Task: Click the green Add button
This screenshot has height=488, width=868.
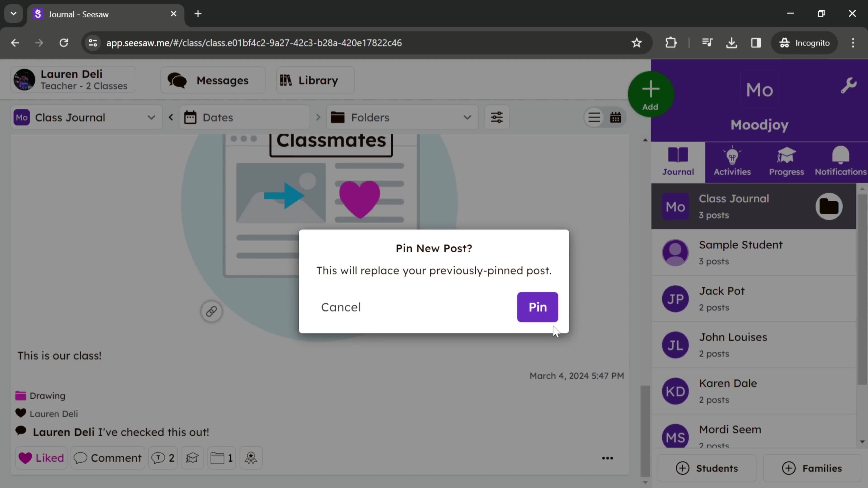Action: coord(650,94)
